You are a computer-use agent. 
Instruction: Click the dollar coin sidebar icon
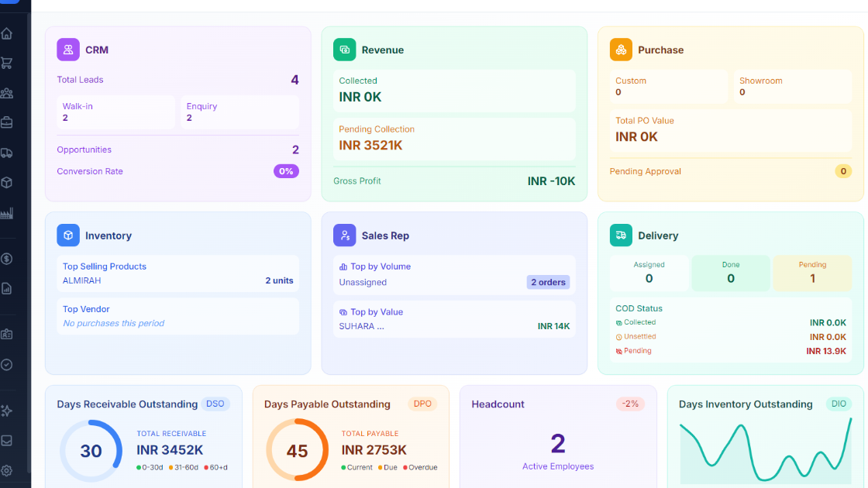[7, 259]
